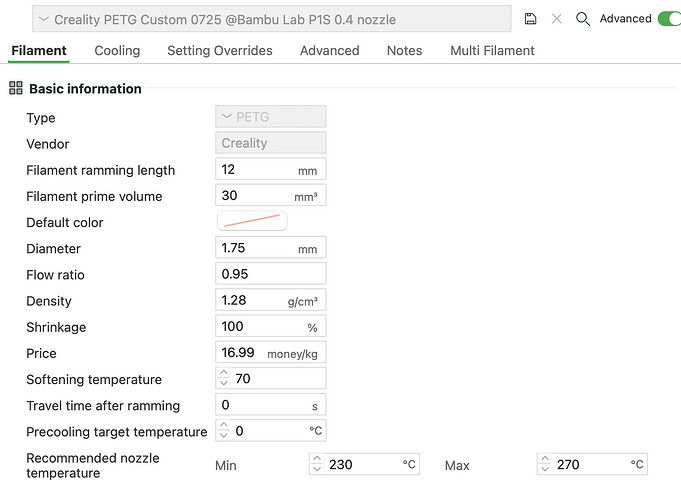Increase Max nozzle temperature with up arrow
Screen dimensions: 681x500
click(x=545, y=459)
